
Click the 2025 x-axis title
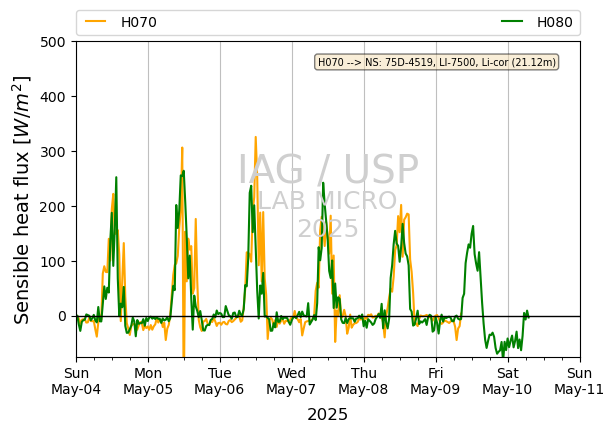point(328,415)
